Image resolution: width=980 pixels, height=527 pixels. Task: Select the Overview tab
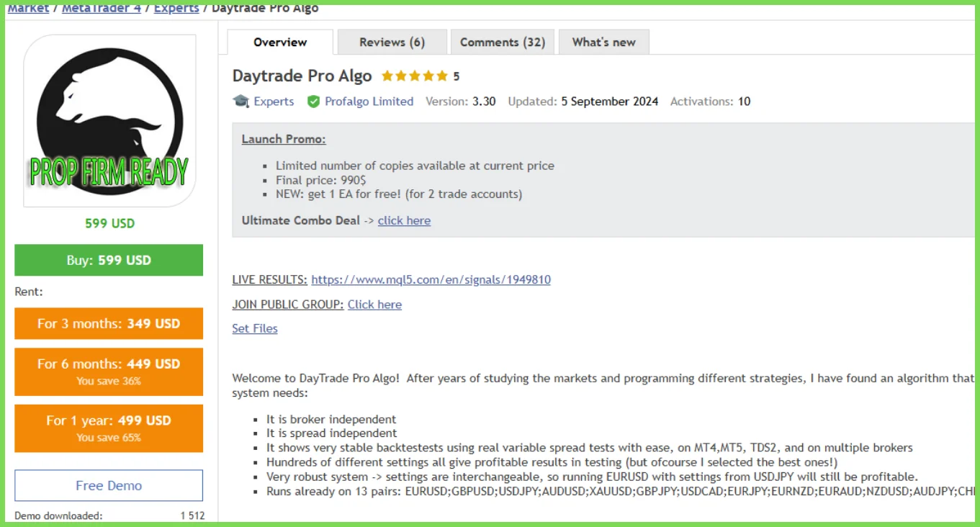coord(280,42)
